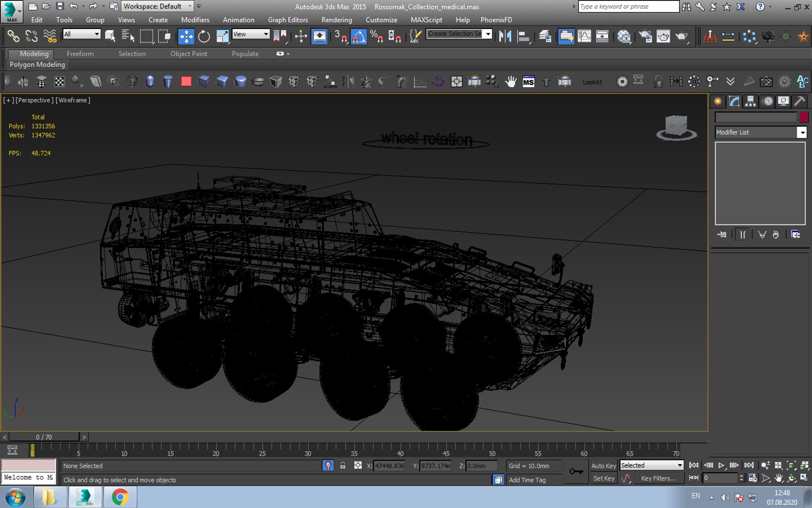Open the Modifiers menu
This screenshot has width=812, height=508.
pyautogui.click(x=195, y=20)
